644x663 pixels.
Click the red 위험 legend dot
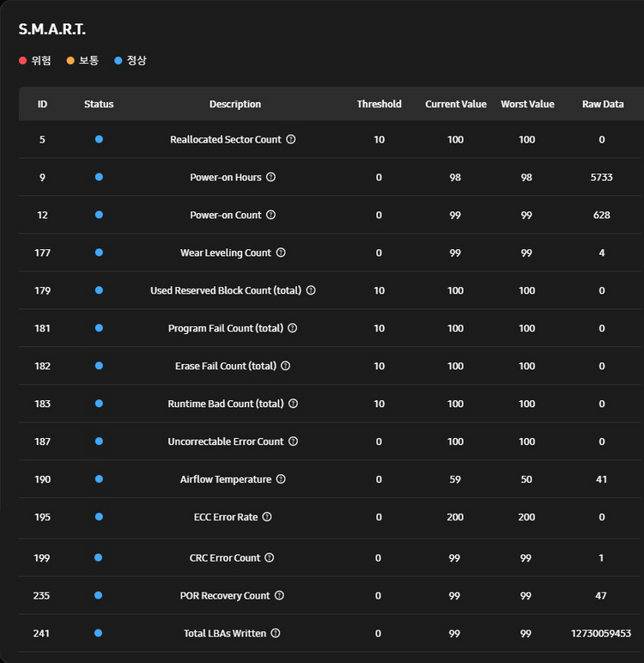(x=23, y=61)
